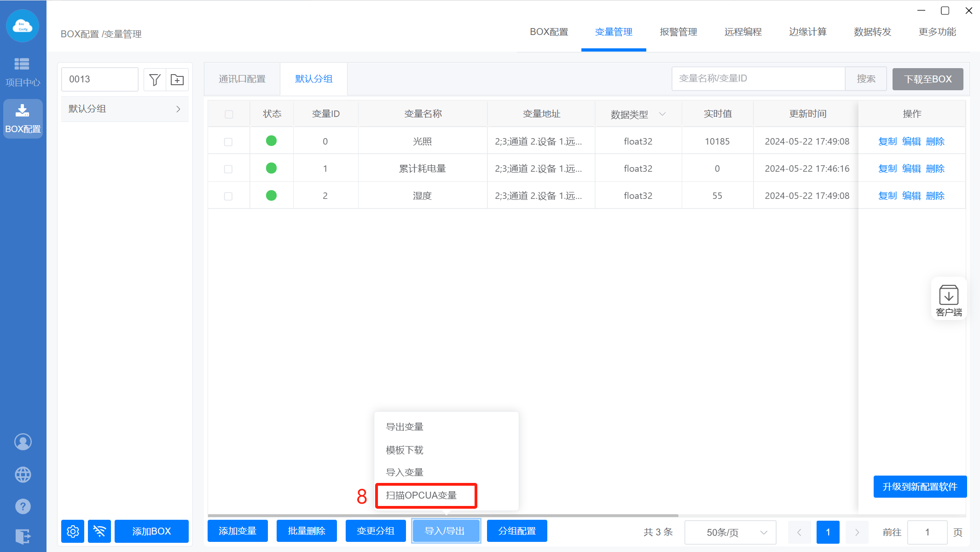Click the logout icon in sidebar

(x=23, y=536)
